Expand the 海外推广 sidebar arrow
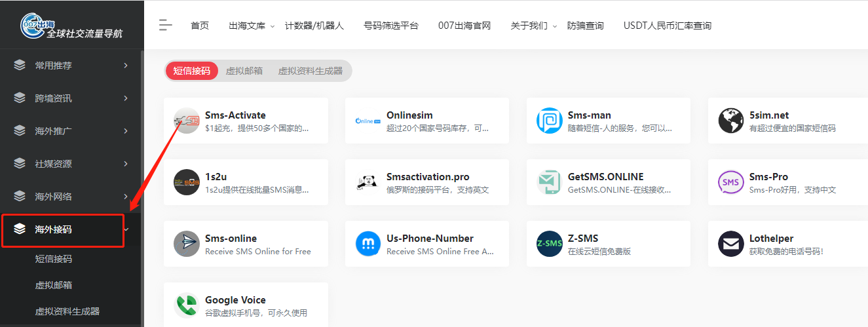Viewport: 868px width, 327px height. pos(126,131)
